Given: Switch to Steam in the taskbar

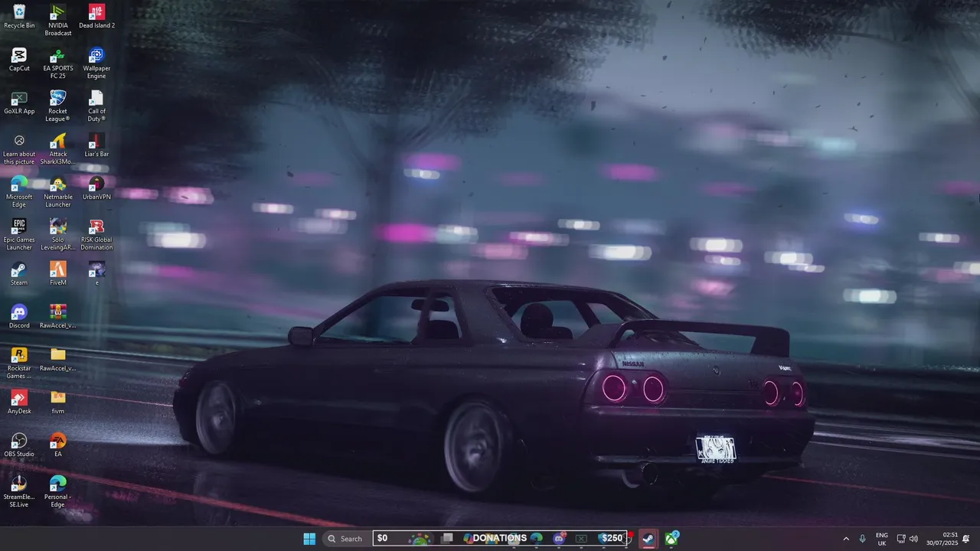Looking at the screenshot, I should (648, 539).
